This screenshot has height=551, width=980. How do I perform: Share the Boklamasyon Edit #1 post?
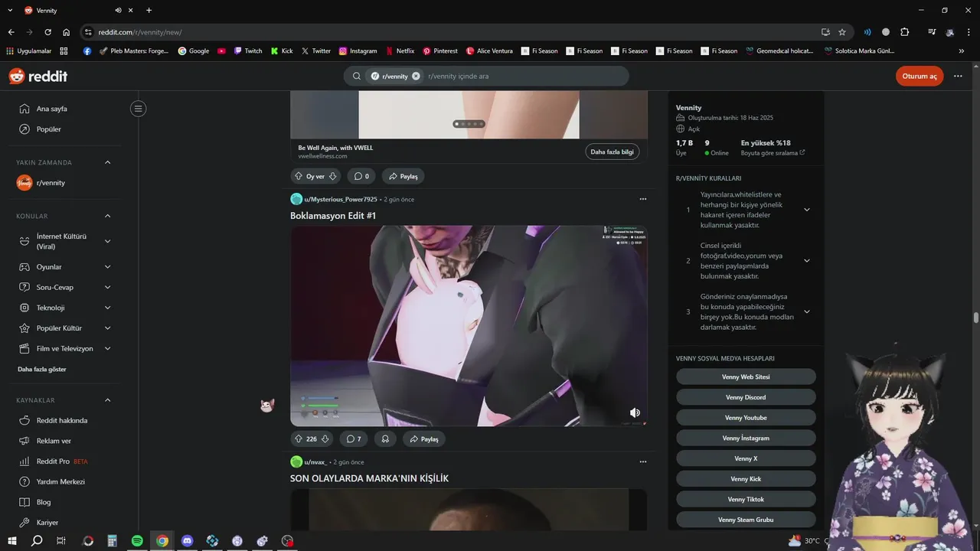(x=424, y=439)
